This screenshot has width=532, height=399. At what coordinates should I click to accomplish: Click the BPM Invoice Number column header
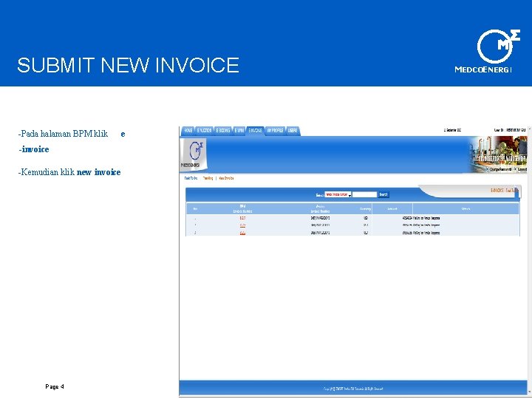242,208
